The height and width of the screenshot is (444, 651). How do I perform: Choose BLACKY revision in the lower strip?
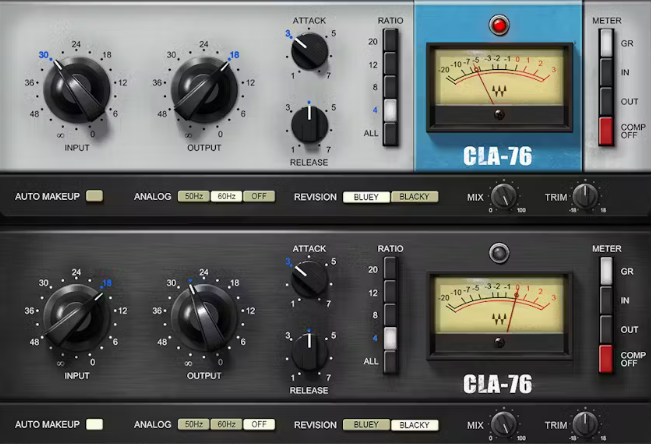(x=414, y=425)
